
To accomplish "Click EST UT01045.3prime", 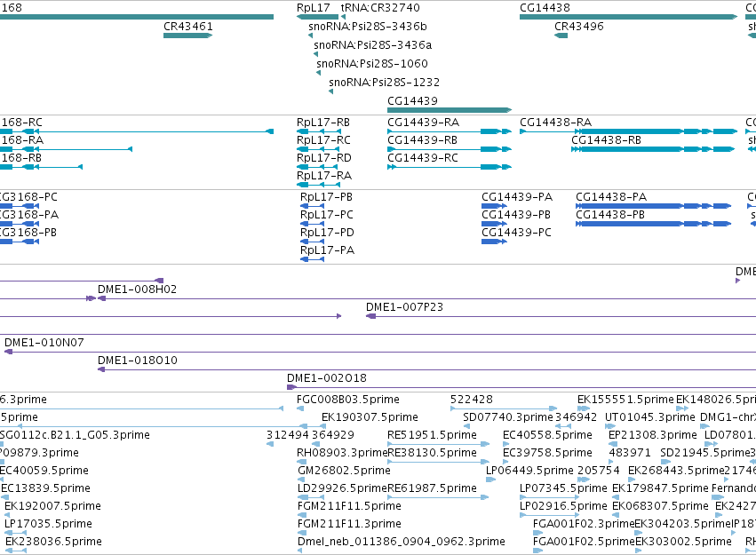I will [610, 426].
